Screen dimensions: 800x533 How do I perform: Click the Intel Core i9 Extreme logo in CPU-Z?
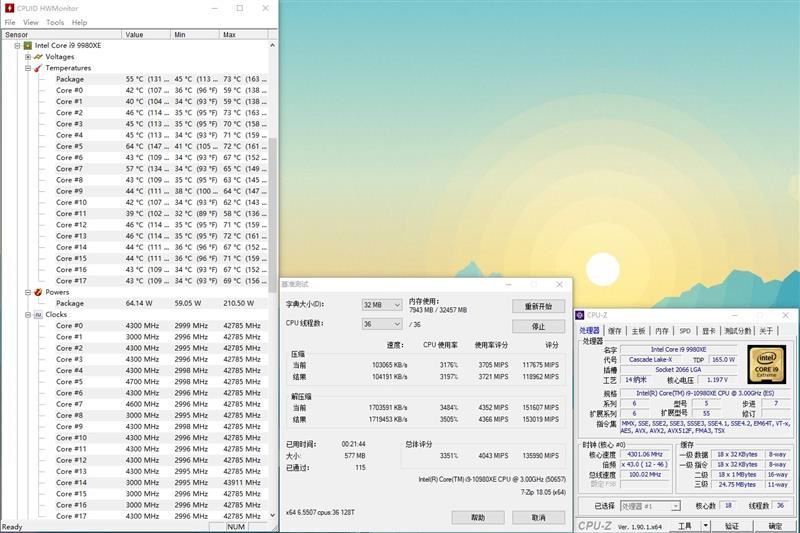766,364
